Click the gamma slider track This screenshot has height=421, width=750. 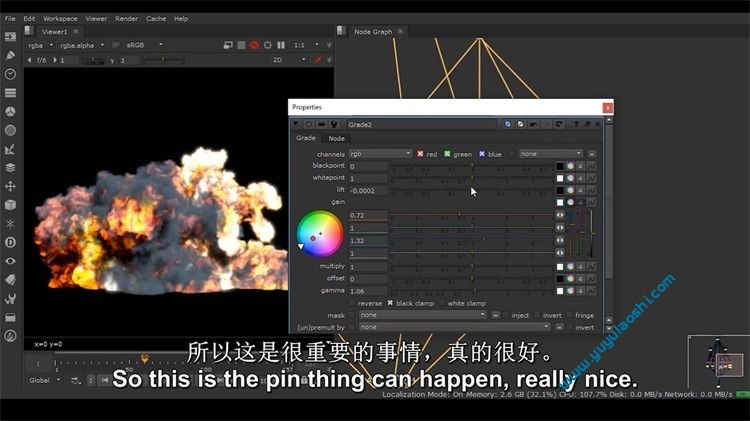pos(472,290)
